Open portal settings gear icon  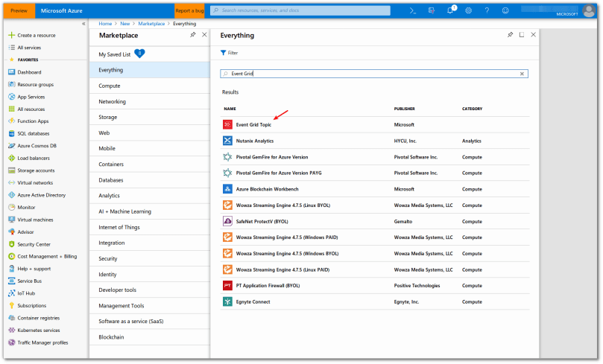click(x=469, y=10)
